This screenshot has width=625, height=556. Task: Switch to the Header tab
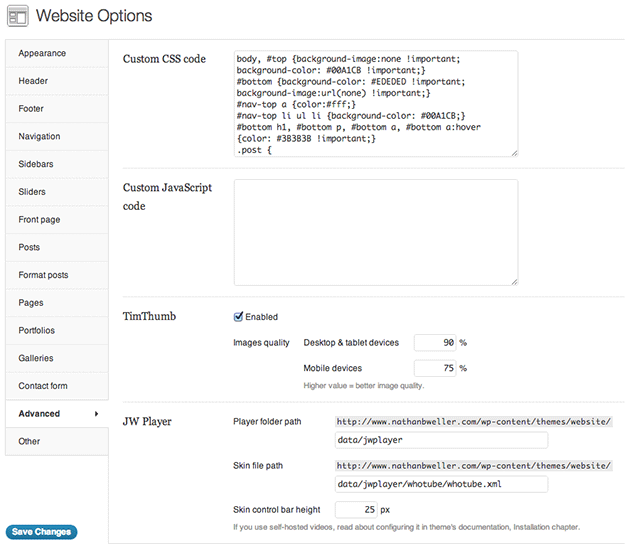[x=33, y=81]
